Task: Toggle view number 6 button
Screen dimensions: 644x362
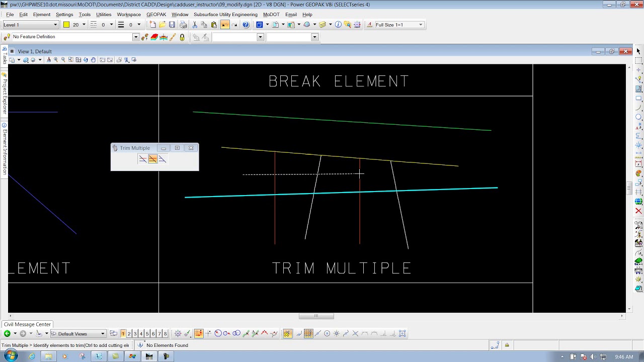Action: (x=153, y=334)
